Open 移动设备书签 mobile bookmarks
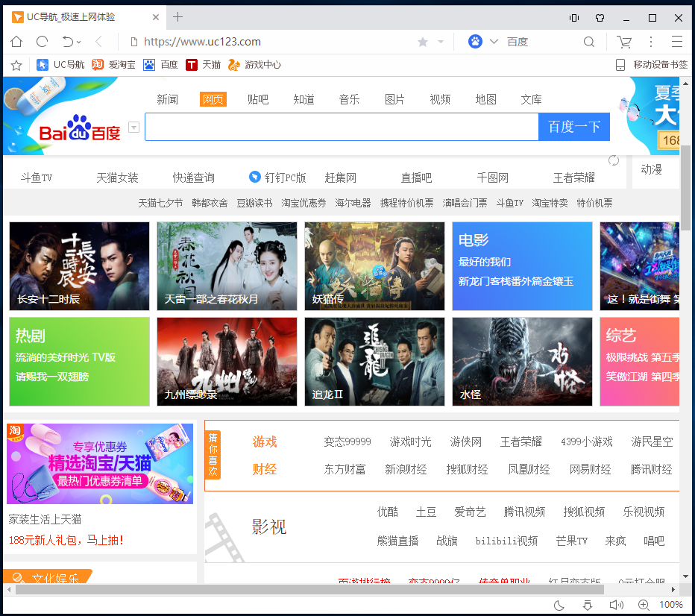Image resolution: width=695 pixels, height=616 pixels. pos(652,65)
